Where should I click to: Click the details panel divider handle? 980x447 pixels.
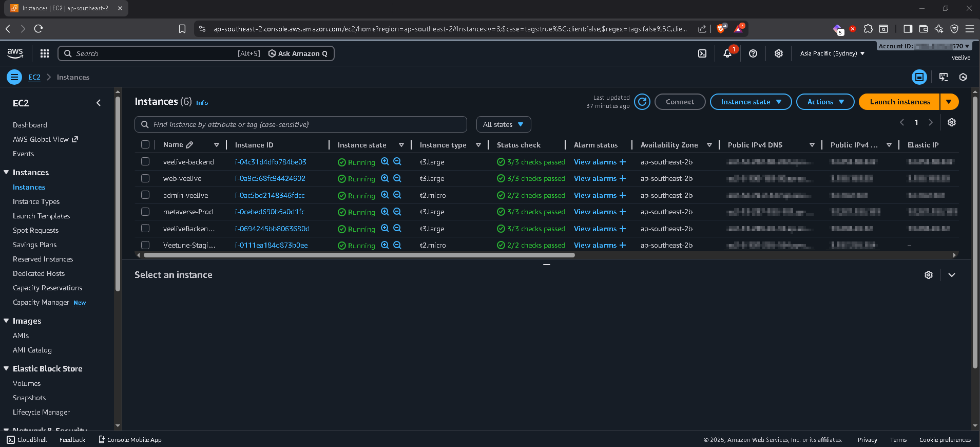point(547,265)
